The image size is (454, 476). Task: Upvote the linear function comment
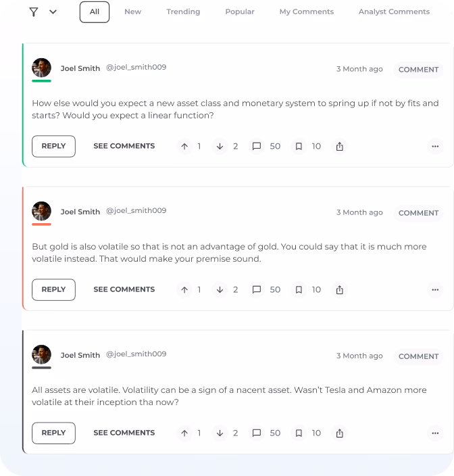pyautogui.click(x=184, y=146)
